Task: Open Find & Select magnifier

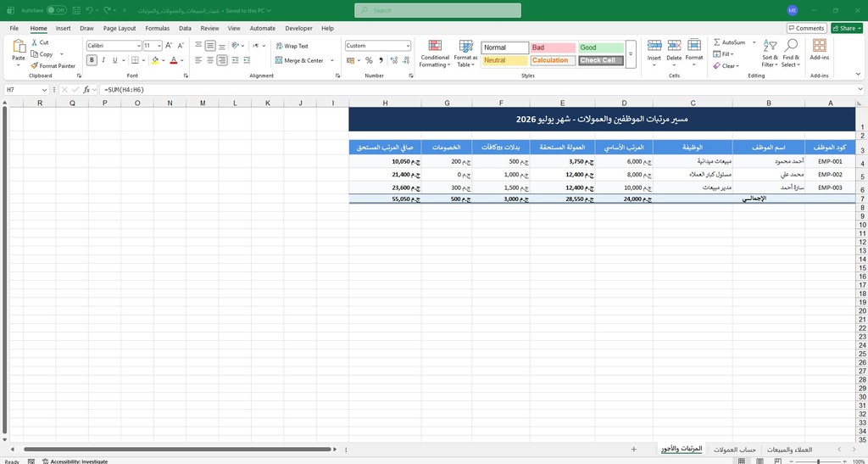Action: pyautogui.click(x=791, y=53)
